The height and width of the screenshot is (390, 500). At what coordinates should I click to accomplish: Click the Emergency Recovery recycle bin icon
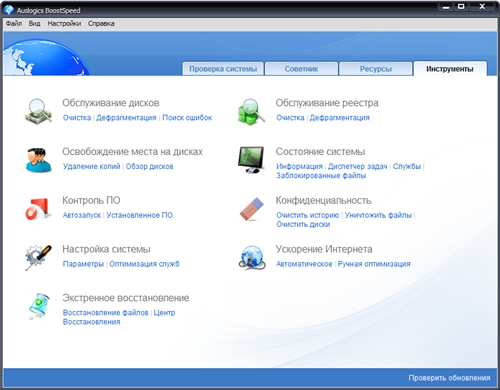click(x=39, y=306)
